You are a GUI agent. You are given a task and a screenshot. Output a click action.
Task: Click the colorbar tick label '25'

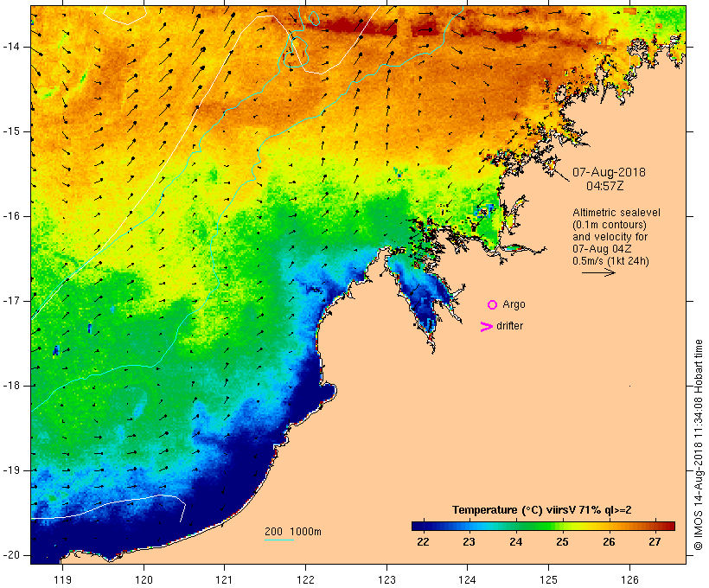562,542
